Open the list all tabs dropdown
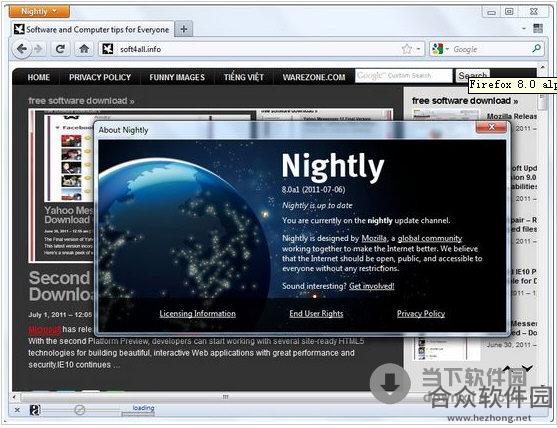This screenshot has height=428, width=557. coord(524,29)
